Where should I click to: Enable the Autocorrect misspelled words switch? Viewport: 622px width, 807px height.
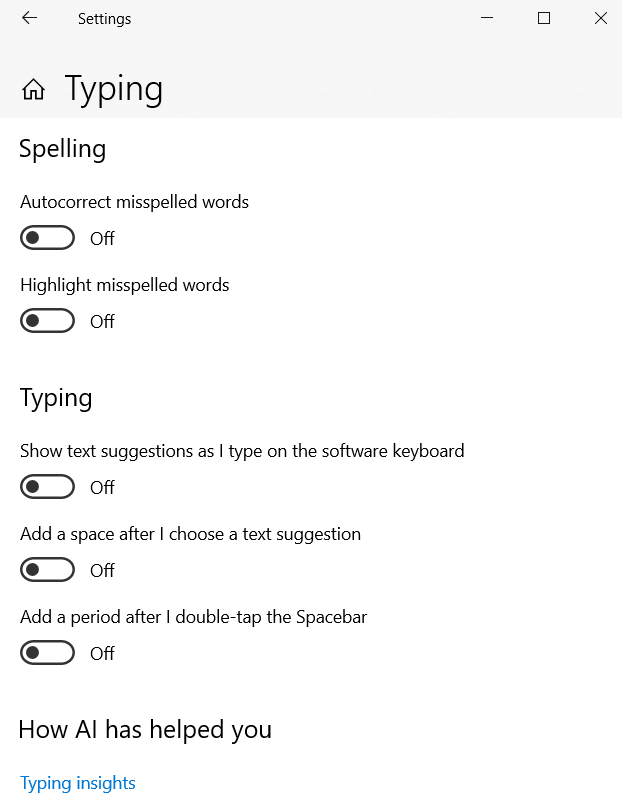coord(48,238)
